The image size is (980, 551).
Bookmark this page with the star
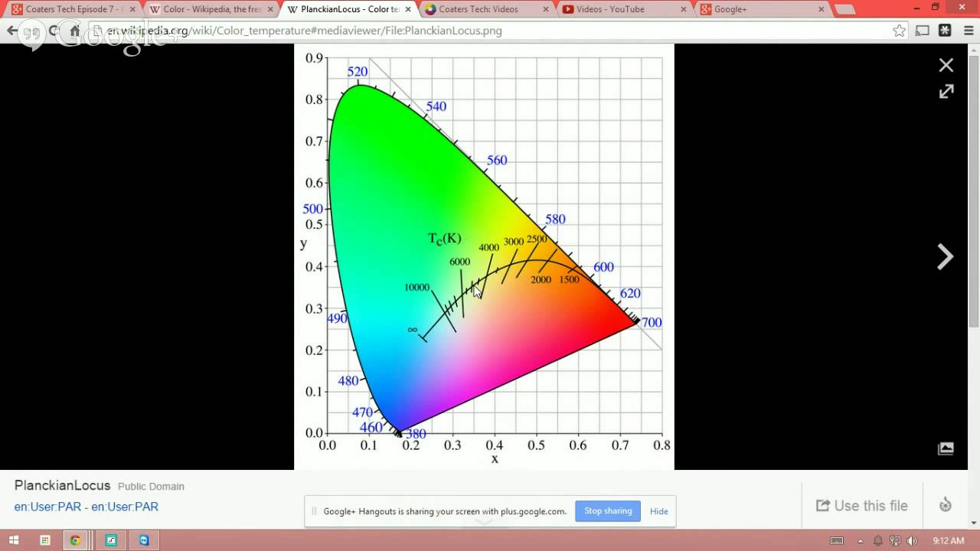tap(899, 31)
